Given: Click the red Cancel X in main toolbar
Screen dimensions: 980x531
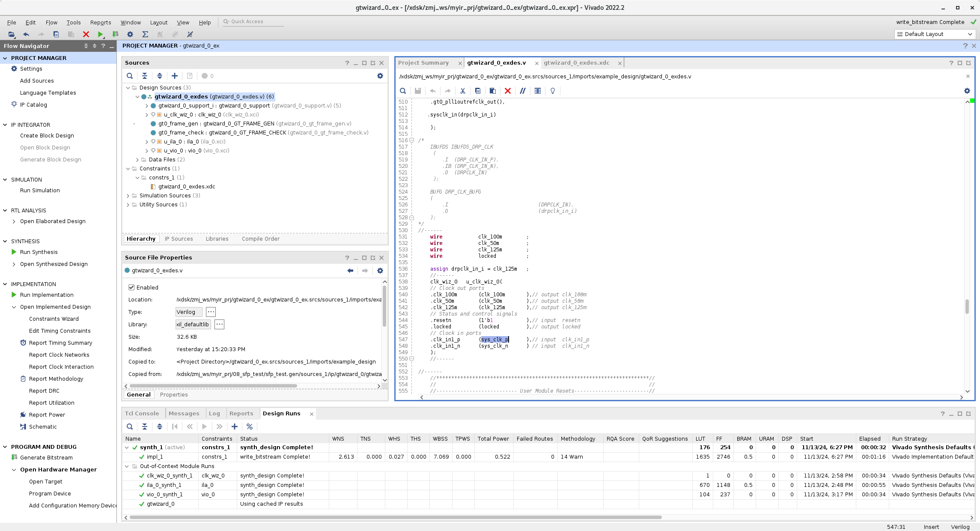Looking at the screenshot, I should pyautogui.click(x=86, y=34).
